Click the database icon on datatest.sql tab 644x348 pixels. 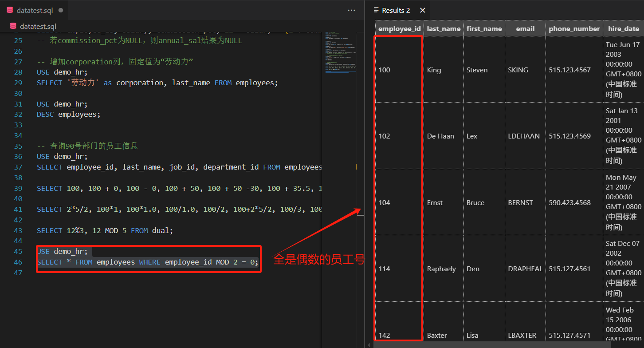10,10
